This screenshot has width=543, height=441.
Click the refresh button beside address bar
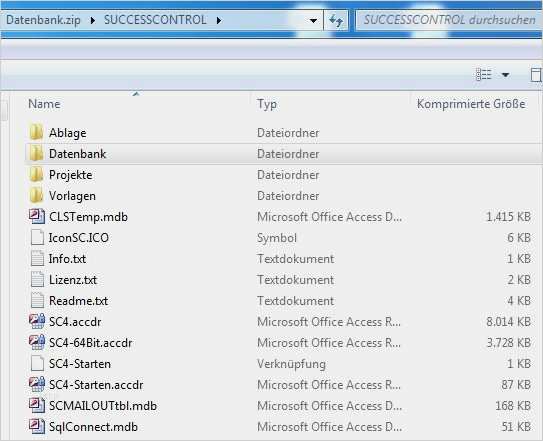(336, 20)
